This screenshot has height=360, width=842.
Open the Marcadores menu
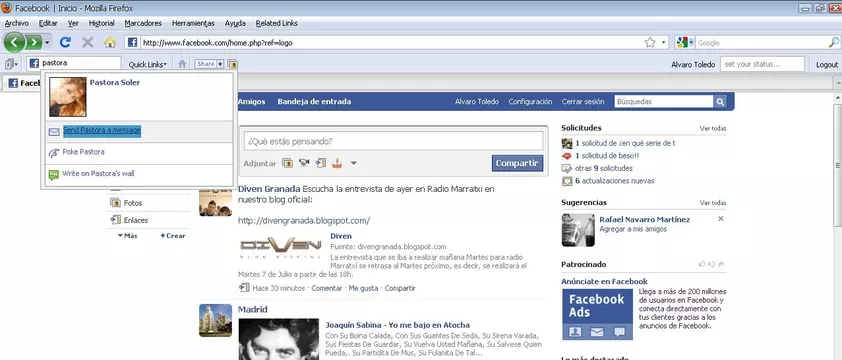point(143,23)
